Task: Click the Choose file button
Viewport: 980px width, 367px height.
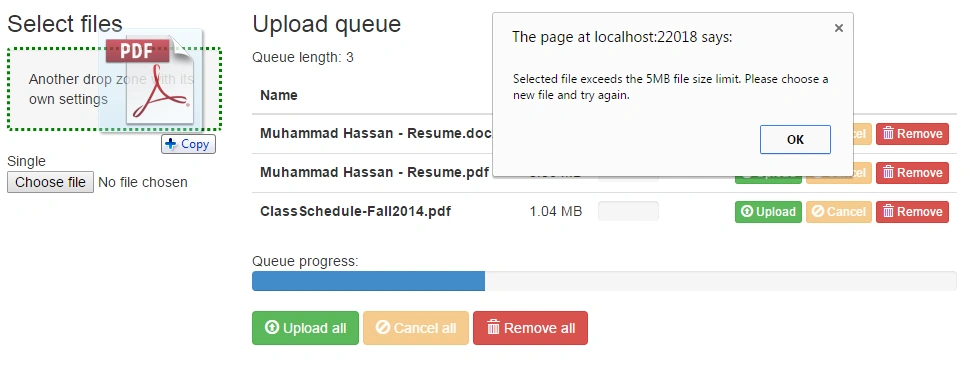Action: coord(51,182)
